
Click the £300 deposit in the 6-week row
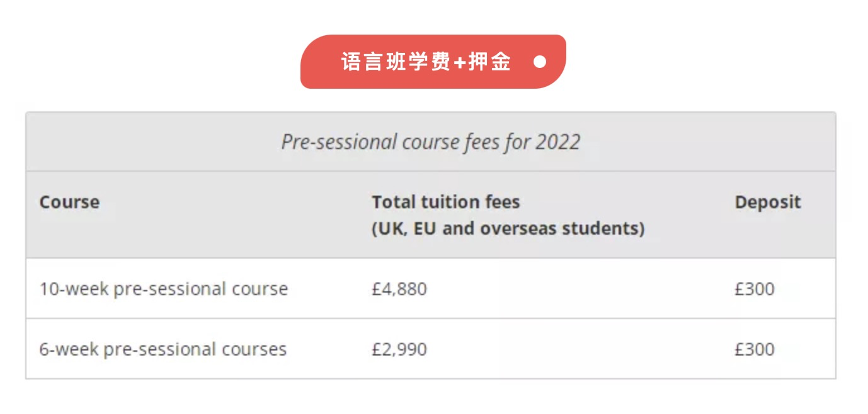(x=754, y=349)
